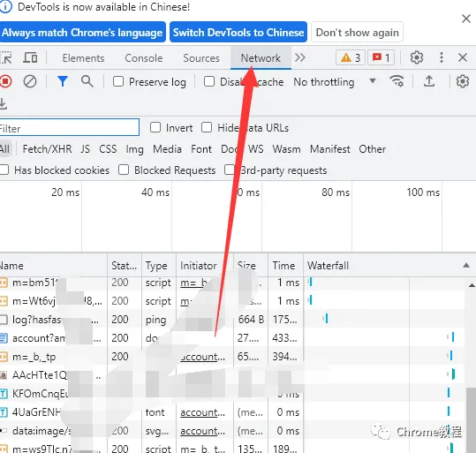The width and height of the screenshot is (476, 453).
Task: Filter requests by WS
Action: coord(256,149)
